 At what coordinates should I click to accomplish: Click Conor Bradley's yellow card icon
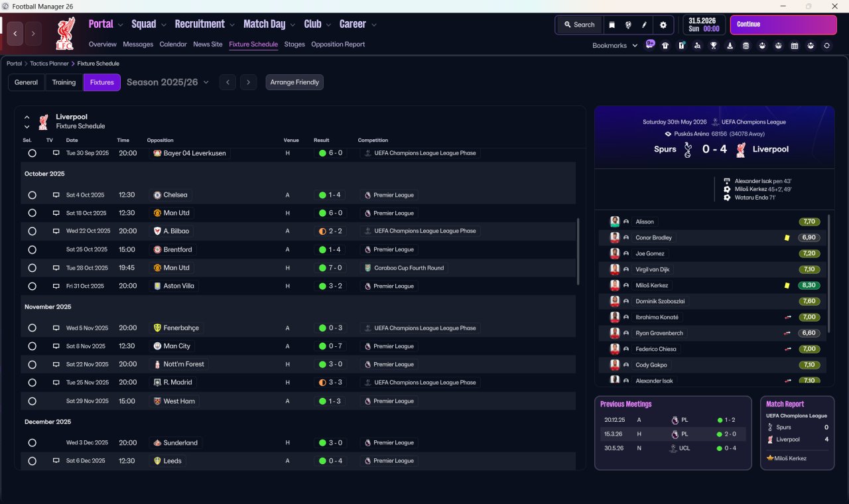[787, 237]
